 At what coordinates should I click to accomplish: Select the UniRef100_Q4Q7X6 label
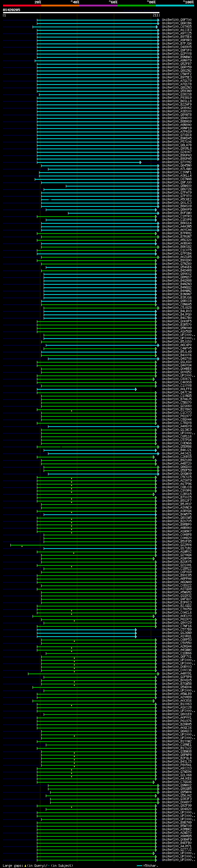pos(177,358)
